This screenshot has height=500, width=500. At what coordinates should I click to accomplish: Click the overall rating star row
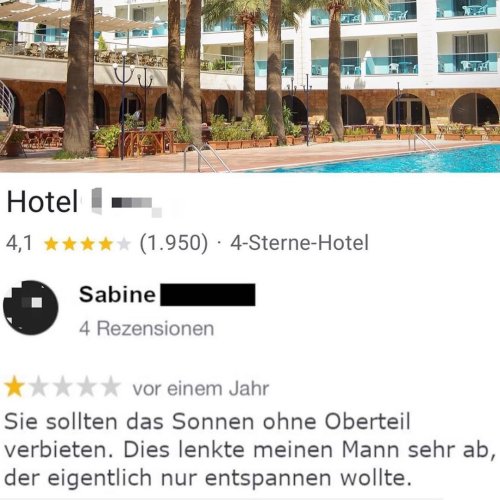[87, 244]
